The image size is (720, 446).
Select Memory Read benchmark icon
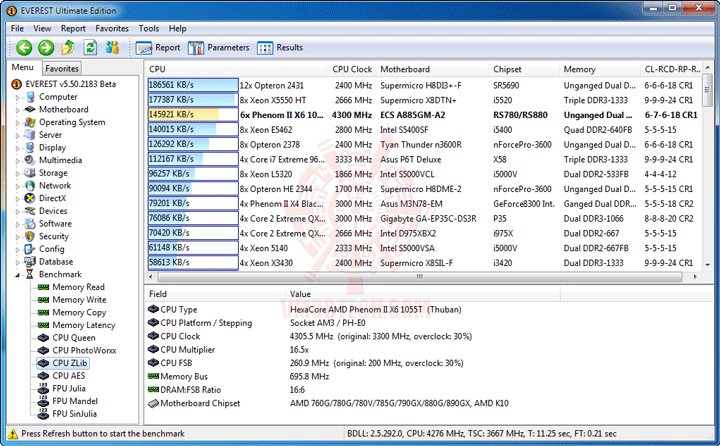(43, 287)
